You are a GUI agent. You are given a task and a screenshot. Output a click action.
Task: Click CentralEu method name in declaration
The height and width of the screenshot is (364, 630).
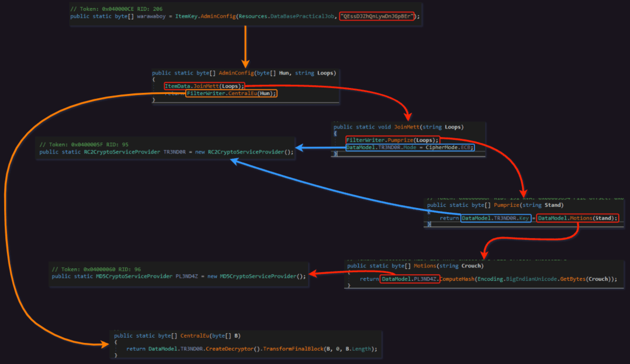194,336
